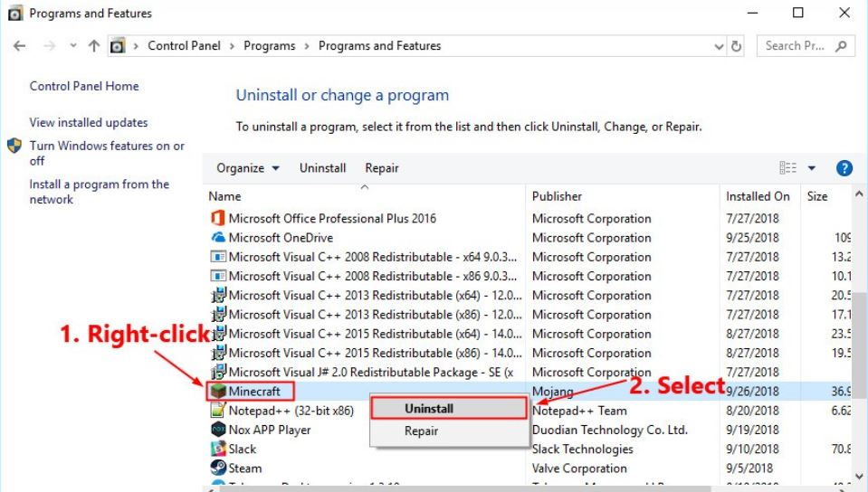The height and width of the screenshot is (492, 868).
Task: Click the Visual J# 2.0 package icon
Action: [218, 372]
